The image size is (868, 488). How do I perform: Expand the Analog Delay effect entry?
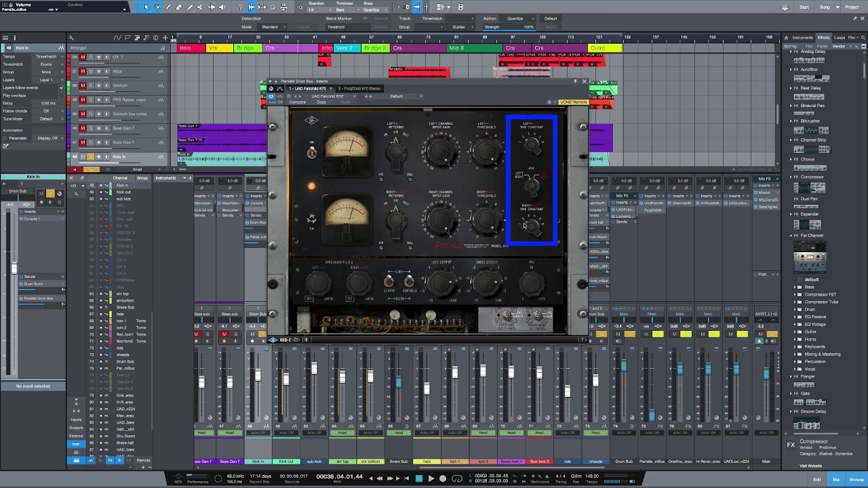pos(791,52)
